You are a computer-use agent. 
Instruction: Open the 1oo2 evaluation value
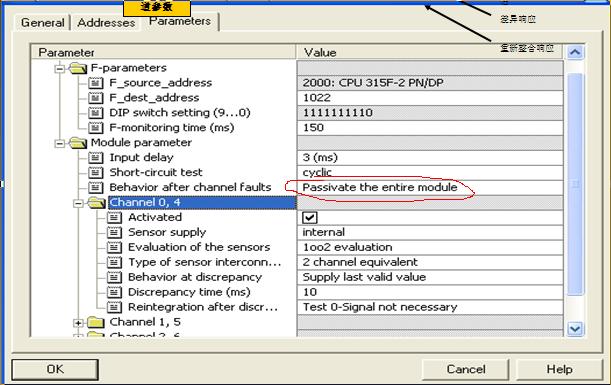click(x=430, y=247)
